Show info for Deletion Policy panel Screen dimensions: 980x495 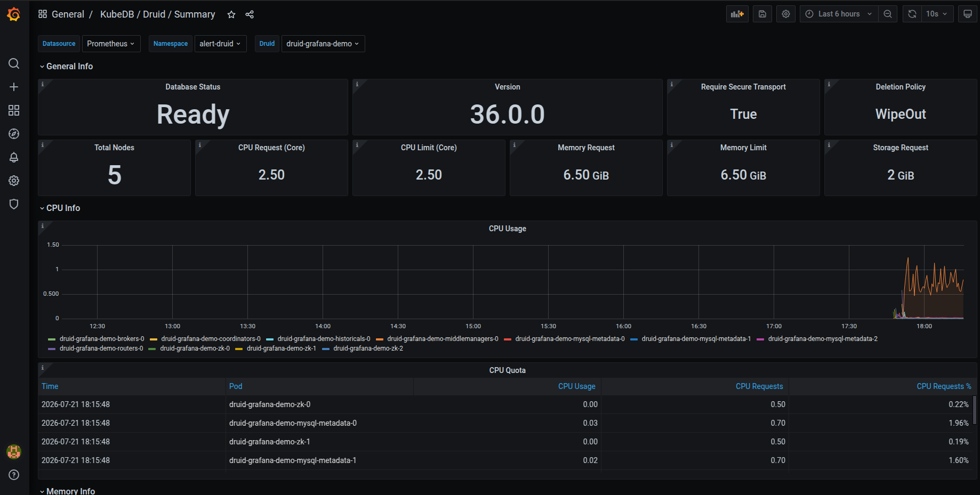(829, 84)
